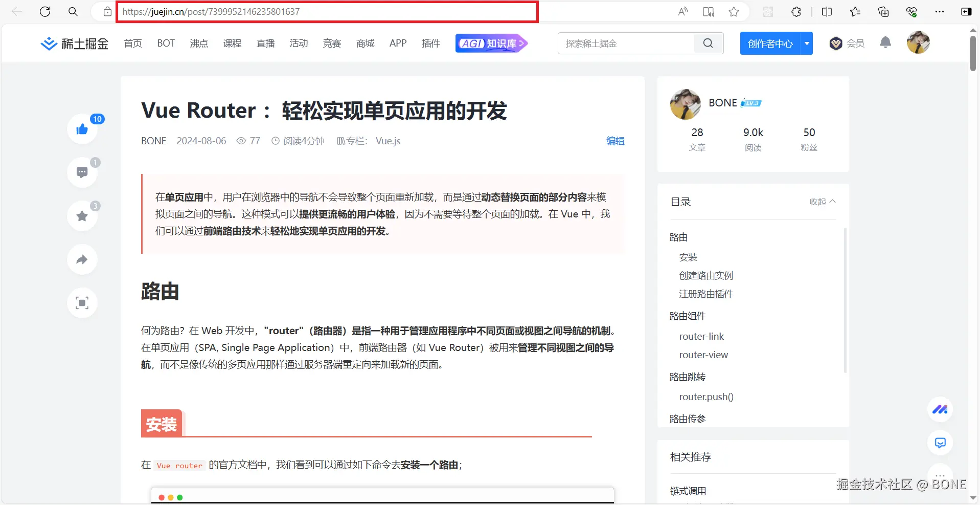Select 沸点 in the navigation bar
The height and width of the screenshot is (505, 980).
tap(199, 43)
